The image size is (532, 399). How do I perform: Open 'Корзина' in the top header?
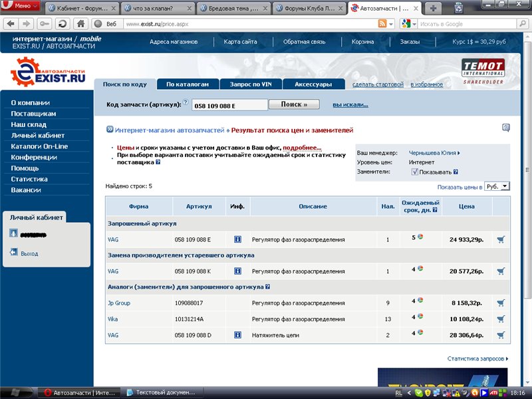point(362,42)
